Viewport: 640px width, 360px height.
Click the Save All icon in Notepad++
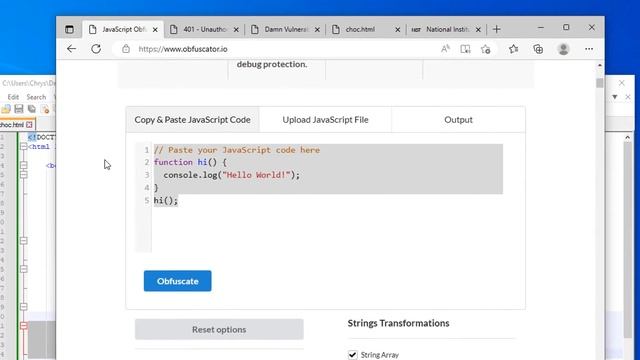click(x=31, y=109)
